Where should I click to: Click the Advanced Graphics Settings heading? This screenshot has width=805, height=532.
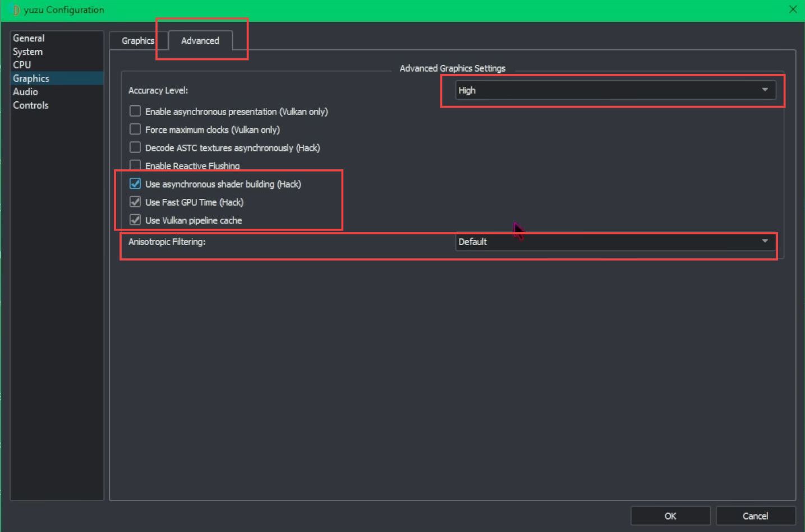pos(452,68)
